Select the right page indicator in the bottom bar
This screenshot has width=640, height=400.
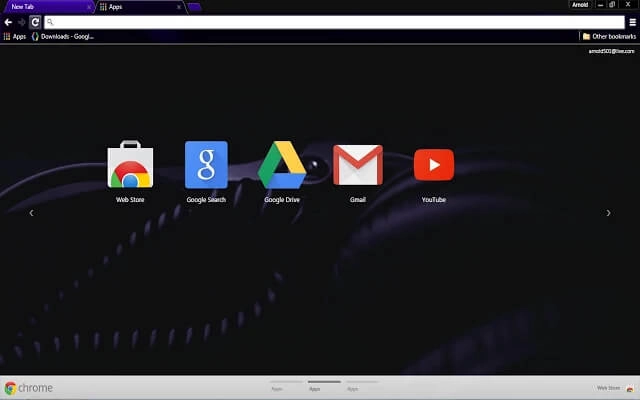(362, 386)
